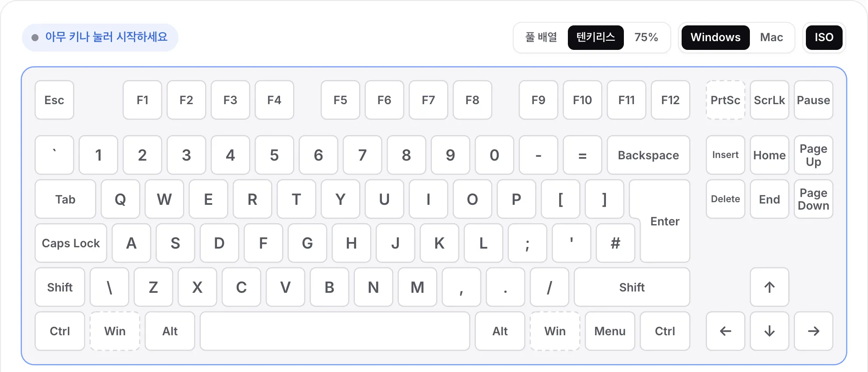The height and width of the screenshot is (372, 868).
Task: Click the right Alt key
Action: (x=500, y=331)
